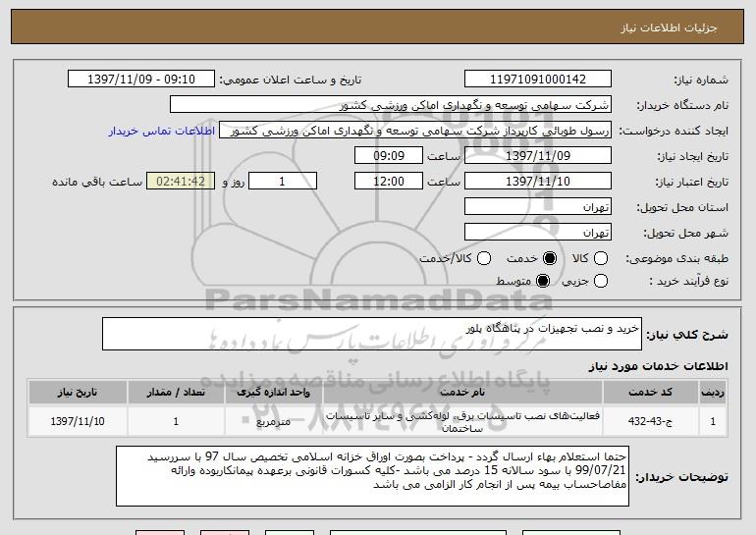Click the کد خدمت column header

[x=650, y=393]
